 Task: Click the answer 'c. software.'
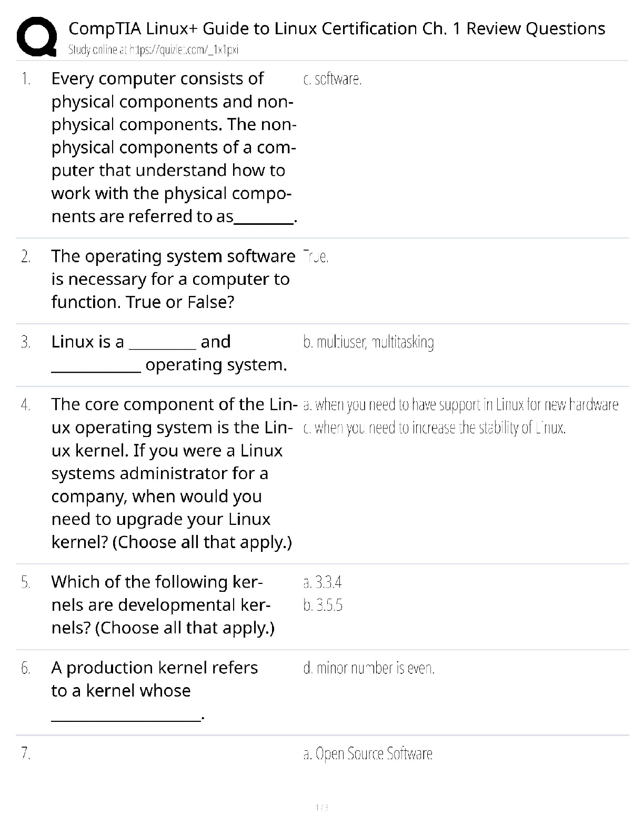pyautogui.click(x=333, y=80)
